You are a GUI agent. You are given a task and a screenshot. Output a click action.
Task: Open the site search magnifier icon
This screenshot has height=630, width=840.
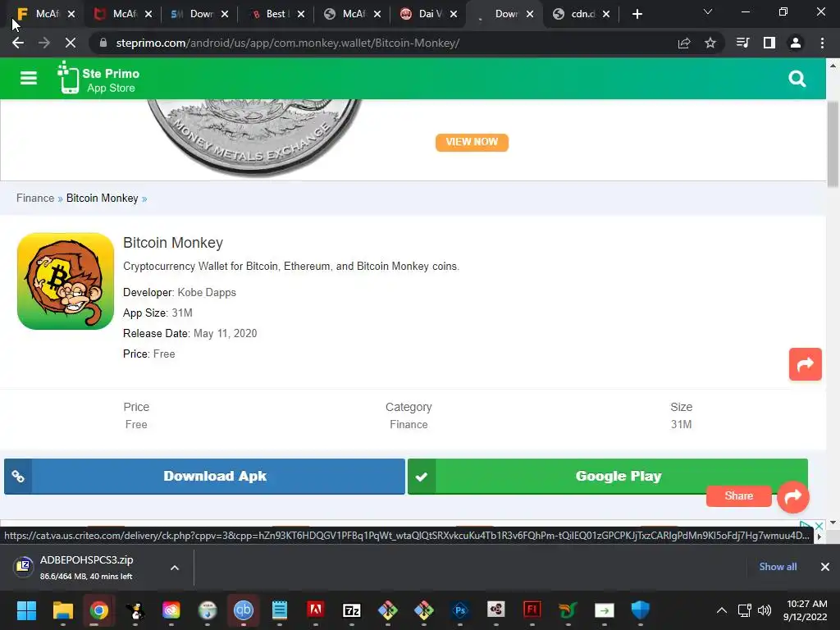797,80
